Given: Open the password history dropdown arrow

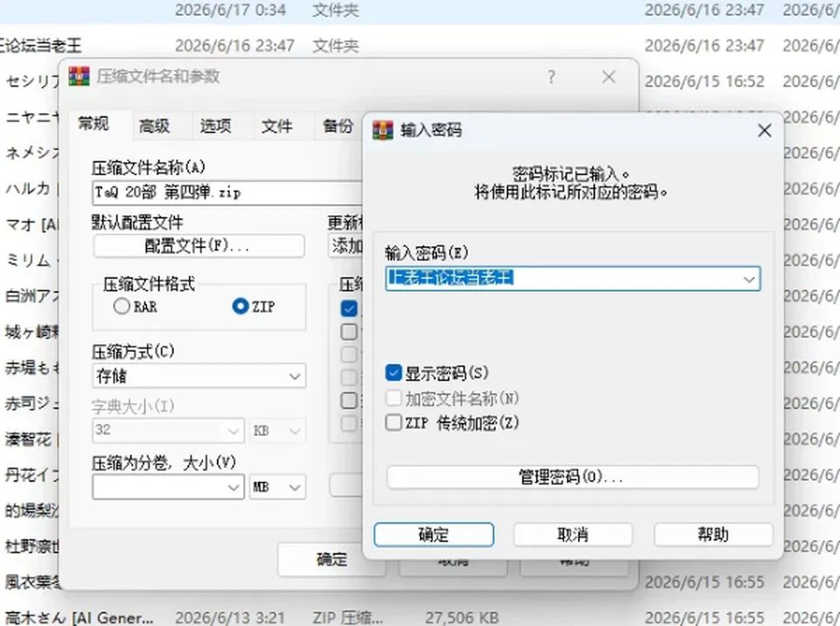Looking at the screenshot, I should (749, 278).
